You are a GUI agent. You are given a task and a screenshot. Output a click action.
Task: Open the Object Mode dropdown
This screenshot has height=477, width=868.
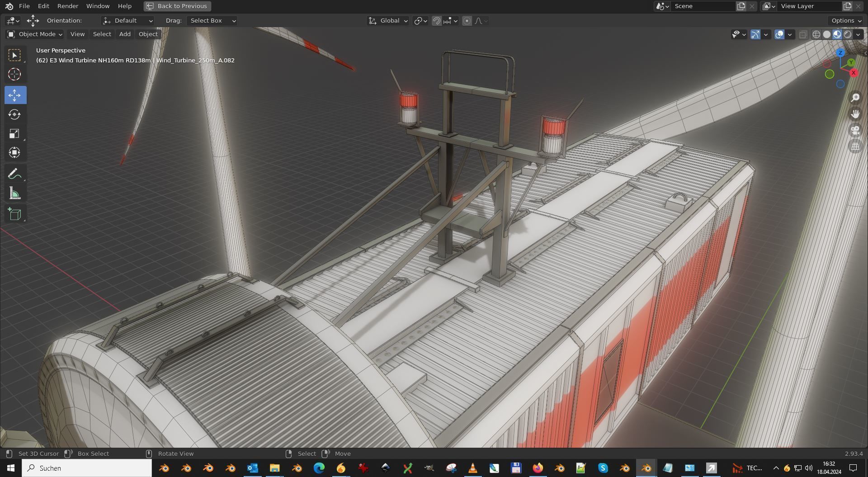(x=35, y=34)
